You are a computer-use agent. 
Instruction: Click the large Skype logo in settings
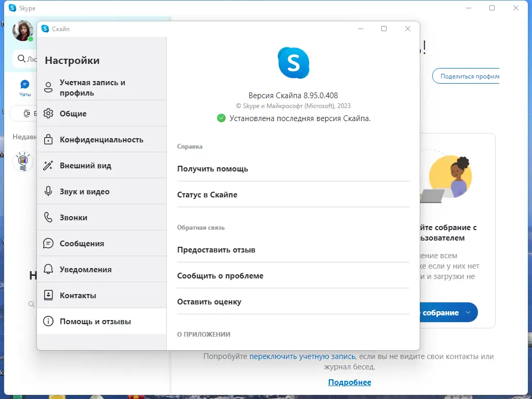coord(294,63)
